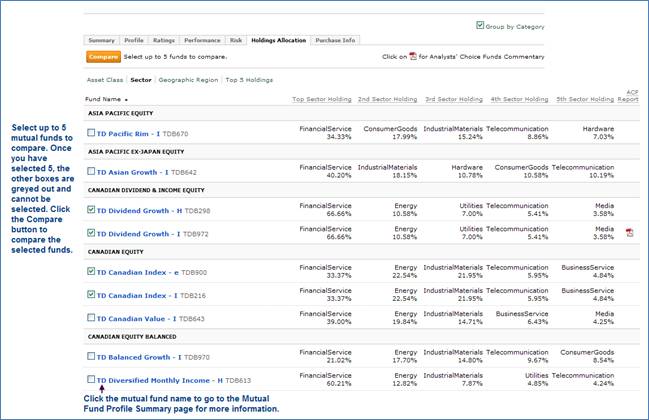Uncheck TD Dividend Growth - H checkbox
649x420 pixels.
point(91,209)
